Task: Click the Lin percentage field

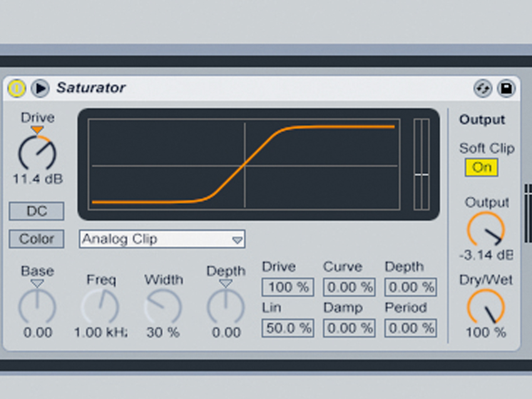Action: [287, 328]
